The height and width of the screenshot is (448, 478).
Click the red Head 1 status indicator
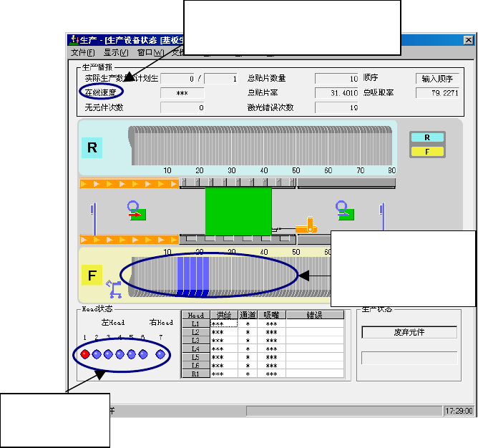tap(85, 354)
